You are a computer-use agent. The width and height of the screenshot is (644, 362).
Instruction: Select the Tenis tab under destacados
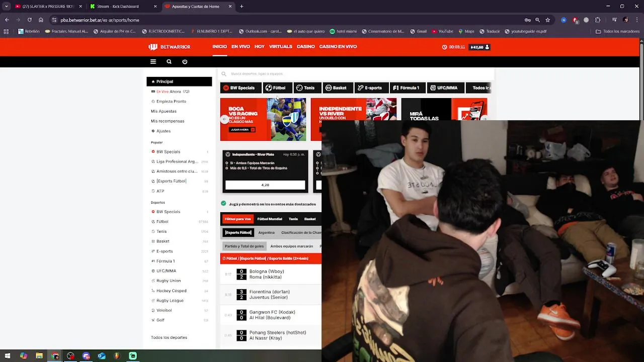click(x=293, y=219)
